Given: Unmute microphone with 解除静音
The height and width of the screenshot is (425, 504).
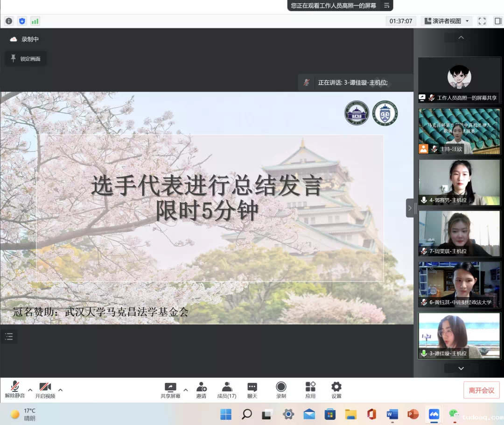Looking at the screenshot, I should [15, 390].
